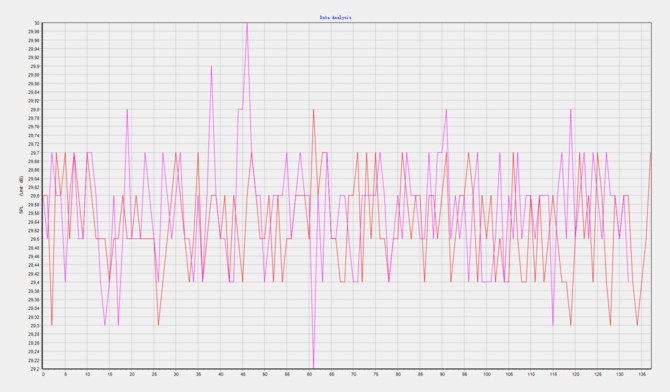Select the "29.4" value on the SPL axis
Screen dimensions: 670x392
(35, 282)
